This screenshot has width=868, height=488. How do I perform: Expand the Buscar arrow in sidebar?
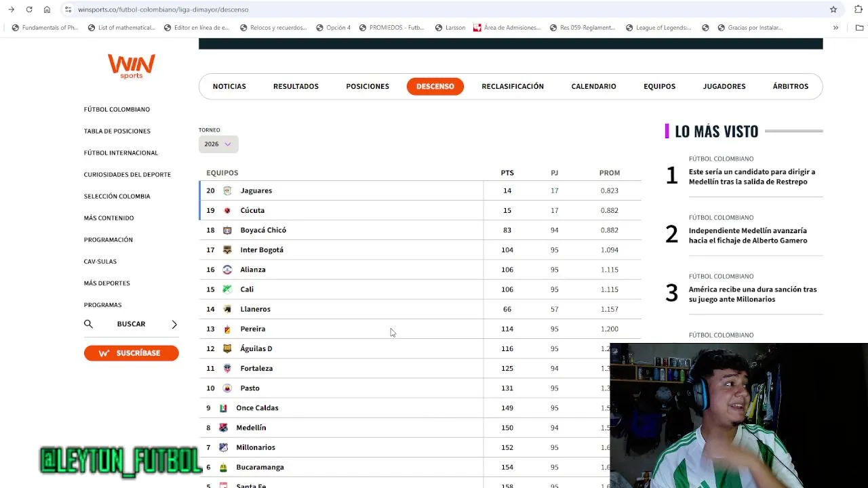coord(174,324)
